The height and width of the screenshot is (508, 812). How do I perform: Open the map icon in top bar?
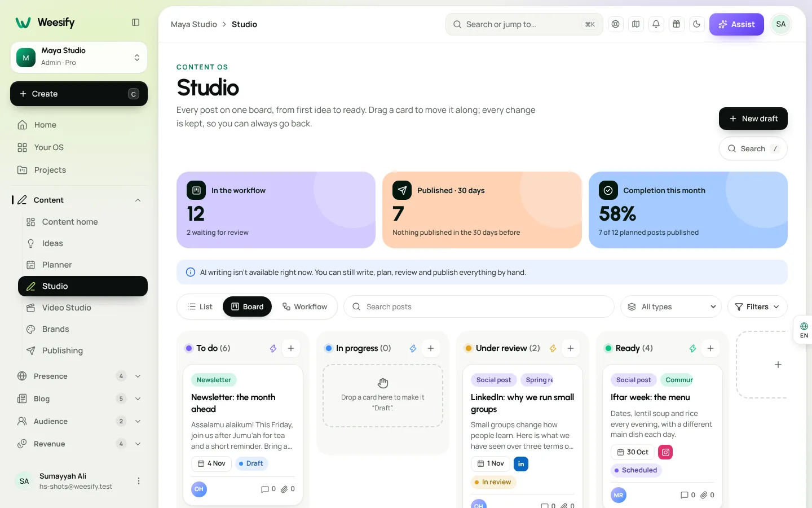tap(636, 24)
